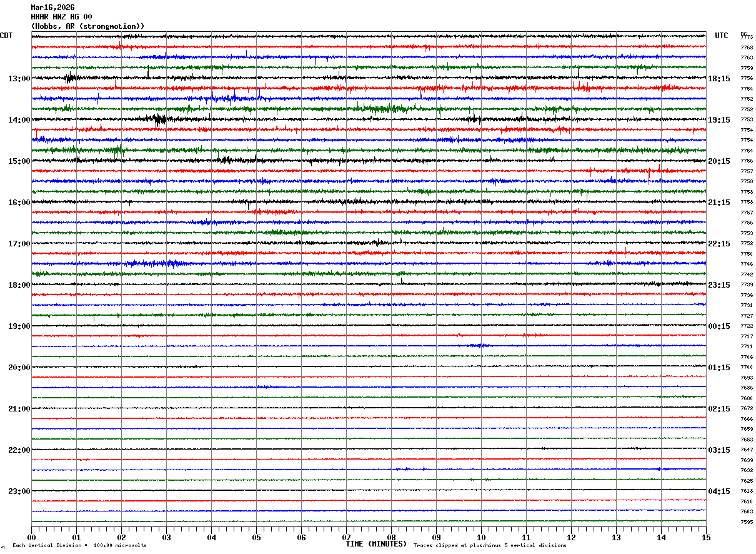Click the '18:15' UTC time label
756x554 pixels.
[719, 79]
